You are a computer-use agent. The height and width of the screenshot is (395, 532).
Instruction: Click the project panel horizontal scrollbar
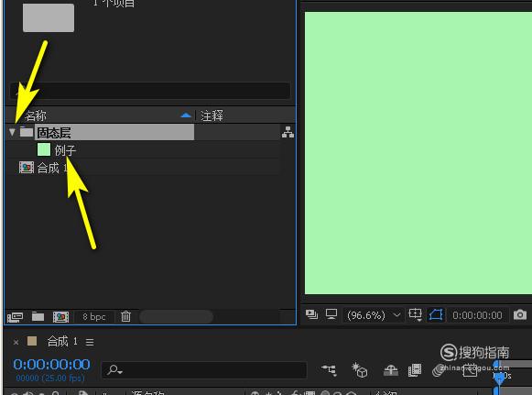point(177,317)
